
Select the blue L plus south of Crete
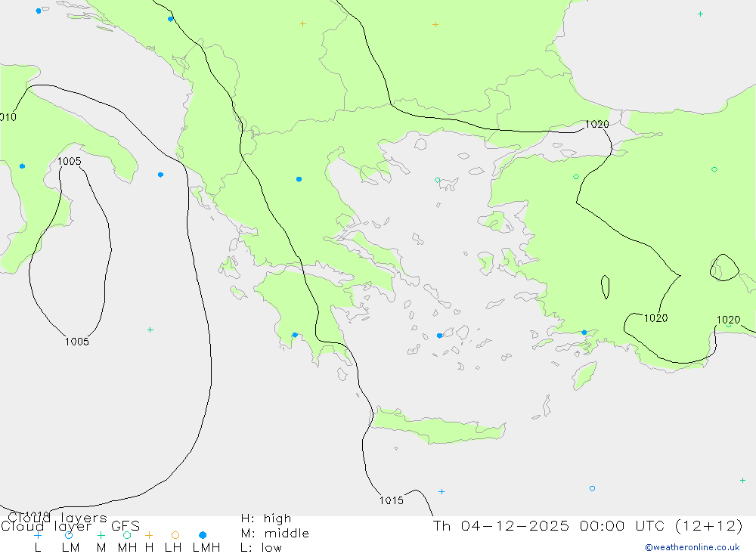[x=442, y=492]
